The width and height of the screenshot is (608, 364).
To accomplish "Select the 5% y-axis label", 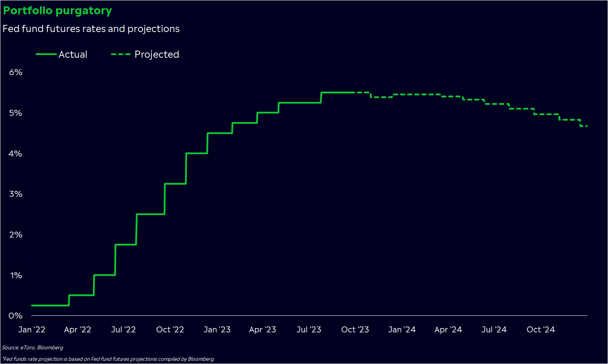I will (x=16, y=113).
